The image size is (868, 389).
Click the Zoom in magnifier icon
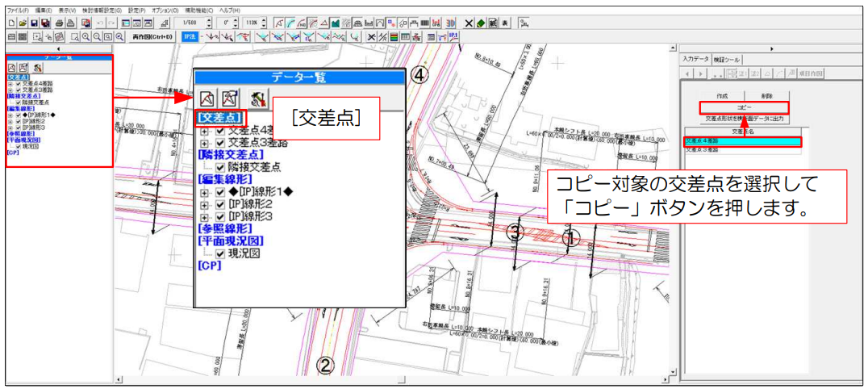86,36
